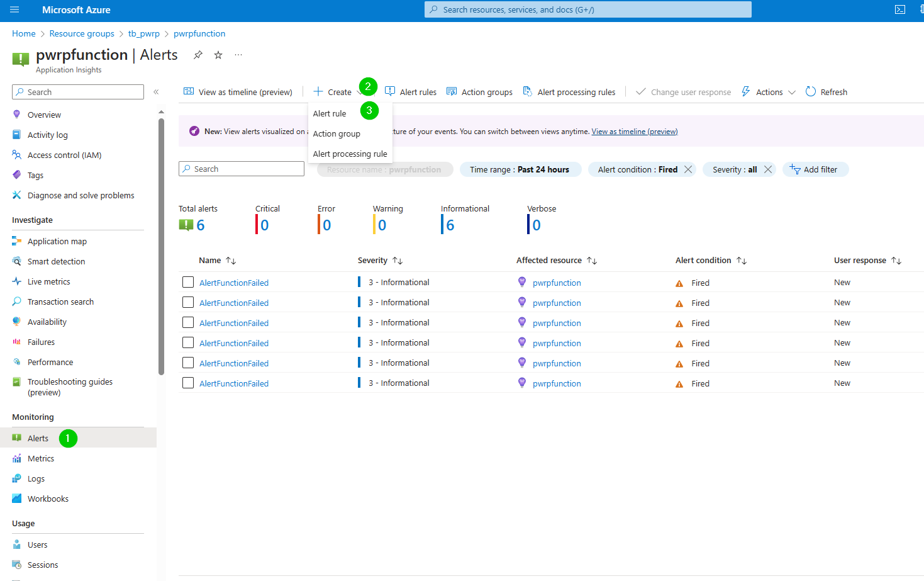Open the Time range Past 24 hours filter
This screenshot has width=924, height=581.
520,169
